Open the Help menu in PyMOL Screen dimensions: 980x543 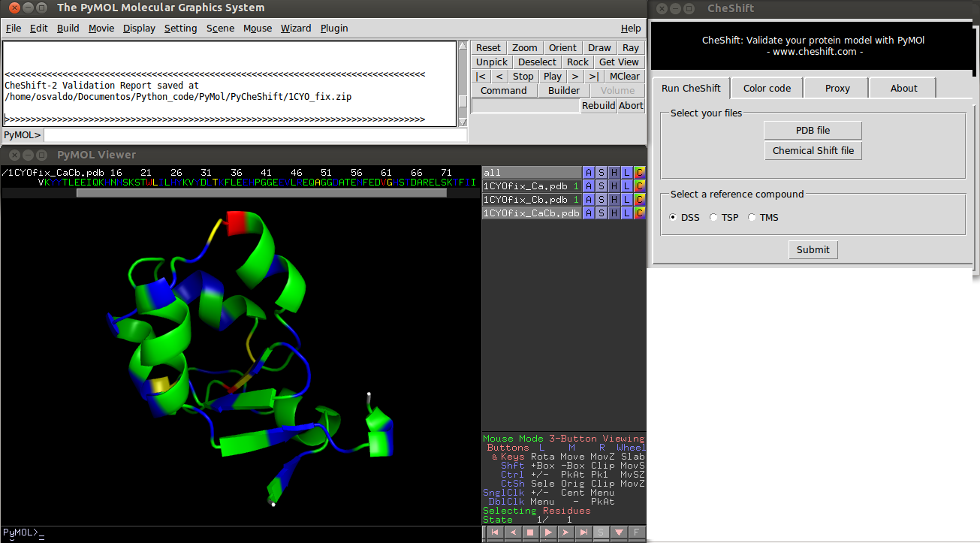click(x=631, y=29)
